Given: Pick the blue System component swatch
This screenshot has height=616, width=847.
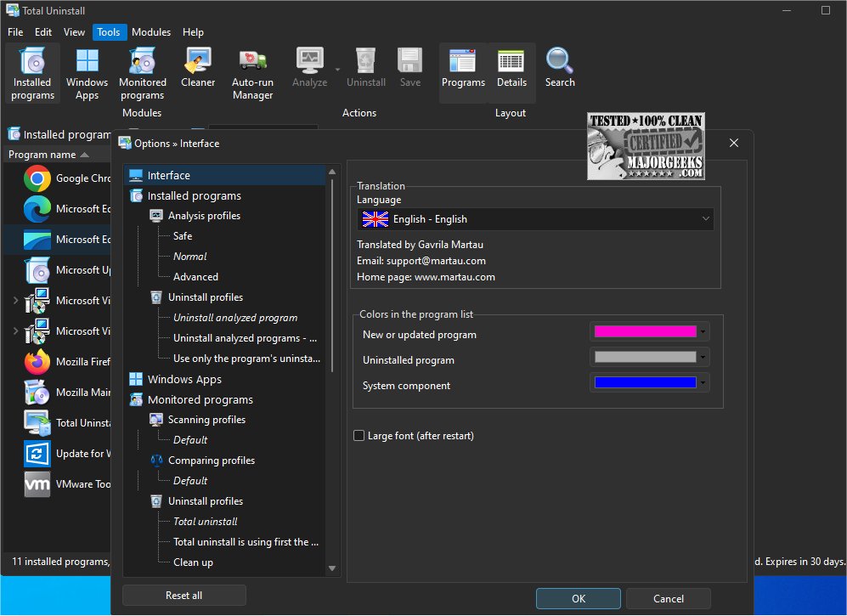Looking at the screenshot, I should click(x=645, y=382).
